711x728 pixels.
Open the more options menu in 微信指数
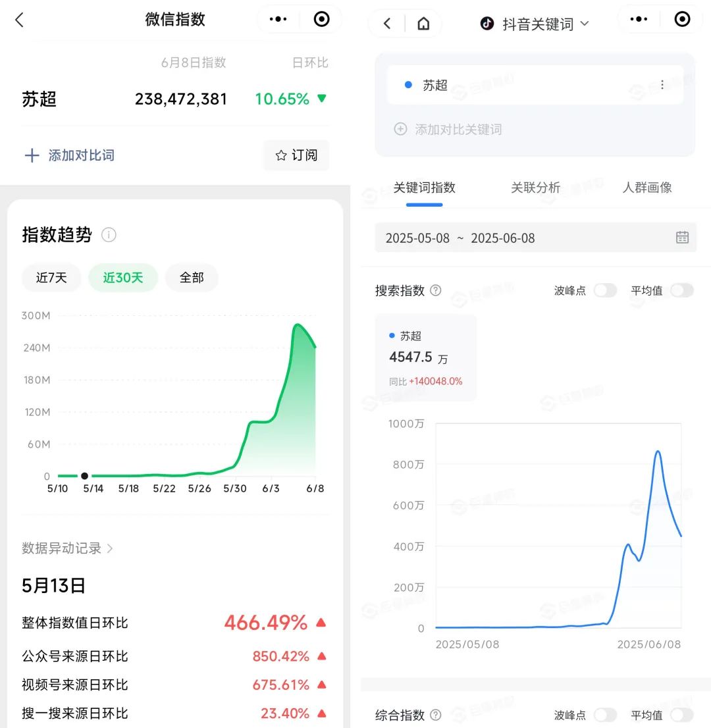click(x=278, y=19)
